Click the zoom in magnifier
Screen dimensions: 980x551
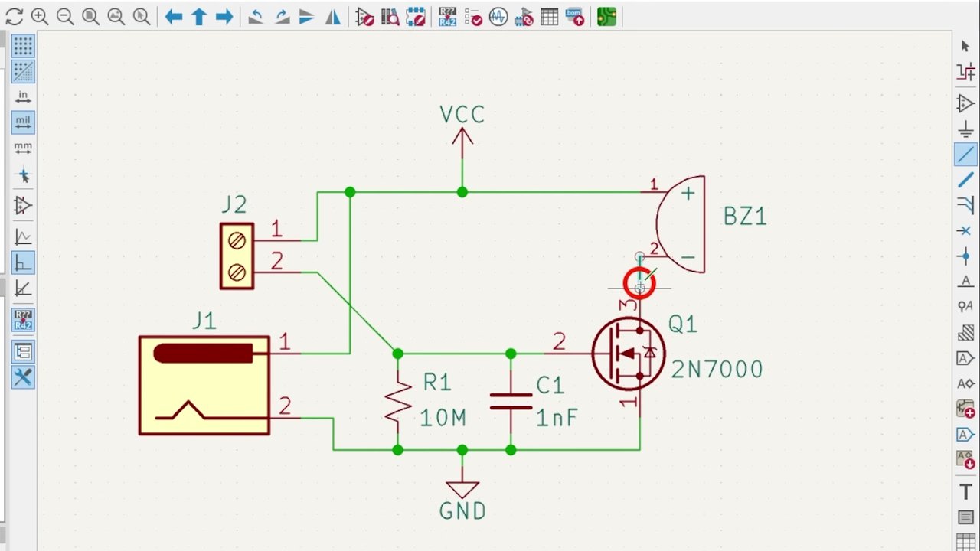pos(40,17)
